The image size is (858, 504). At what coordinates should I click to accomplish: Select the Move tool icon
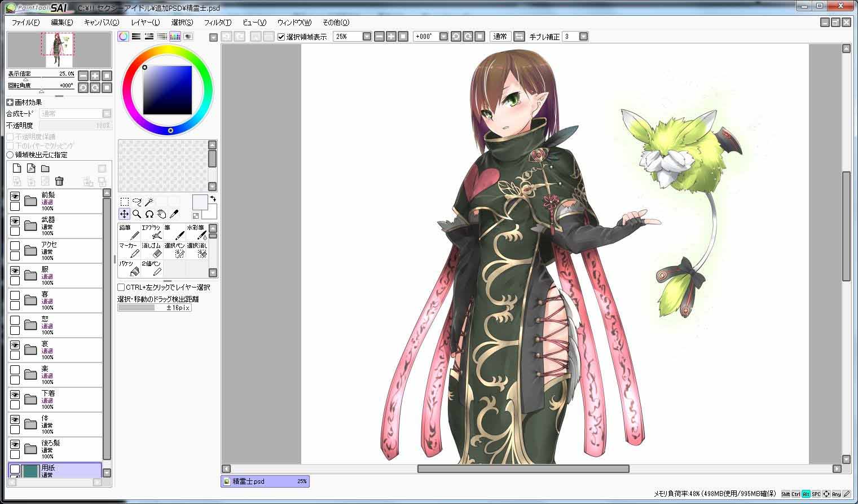[124, 214]
